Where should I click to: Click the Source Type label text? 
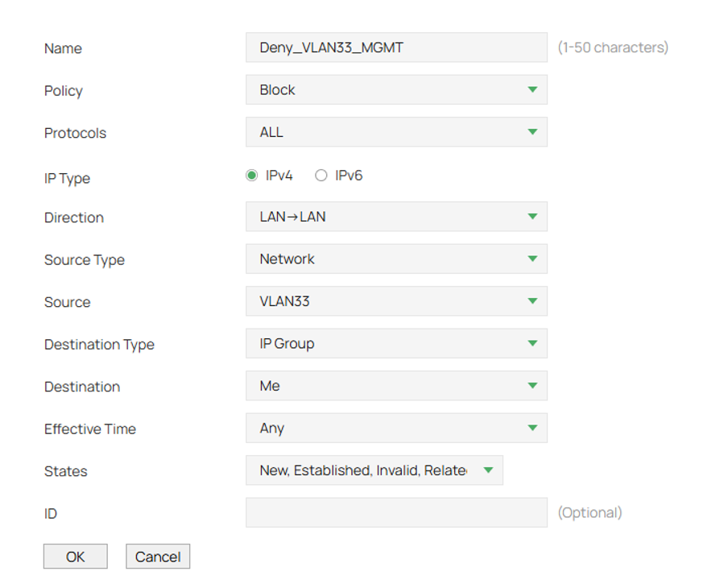(85, 260)
